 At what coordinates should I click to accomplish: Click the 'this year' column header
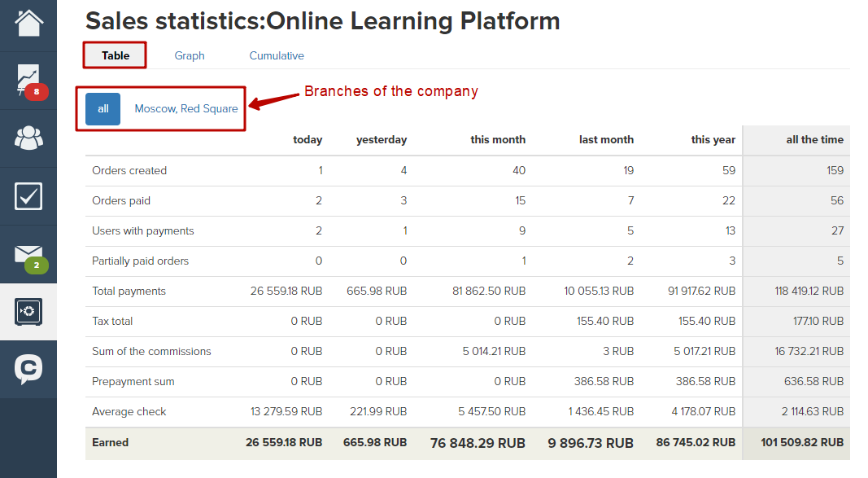(x=713, y=139)
